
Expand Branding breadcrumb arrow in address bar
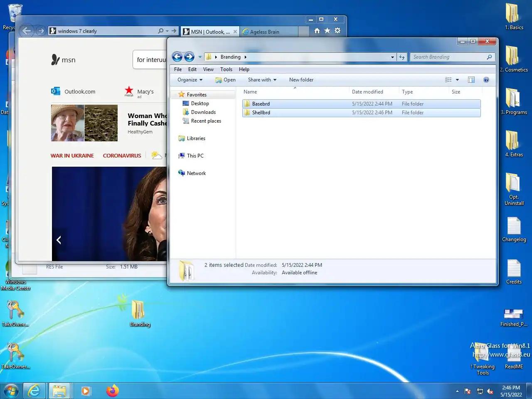(x=246, y=57)
